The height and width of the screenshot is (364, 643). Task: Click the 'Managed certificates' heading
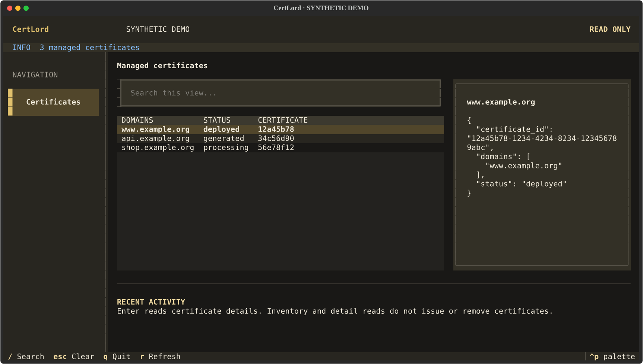162,66
